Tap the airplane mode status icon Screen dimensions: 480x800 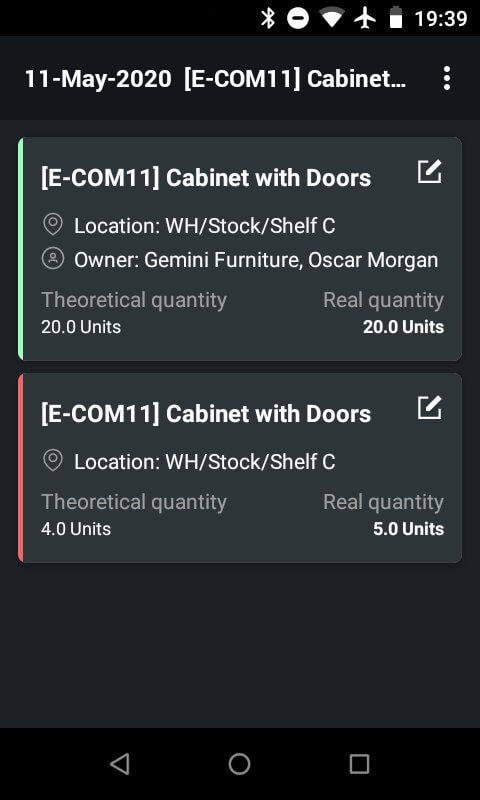pos(365,19)
